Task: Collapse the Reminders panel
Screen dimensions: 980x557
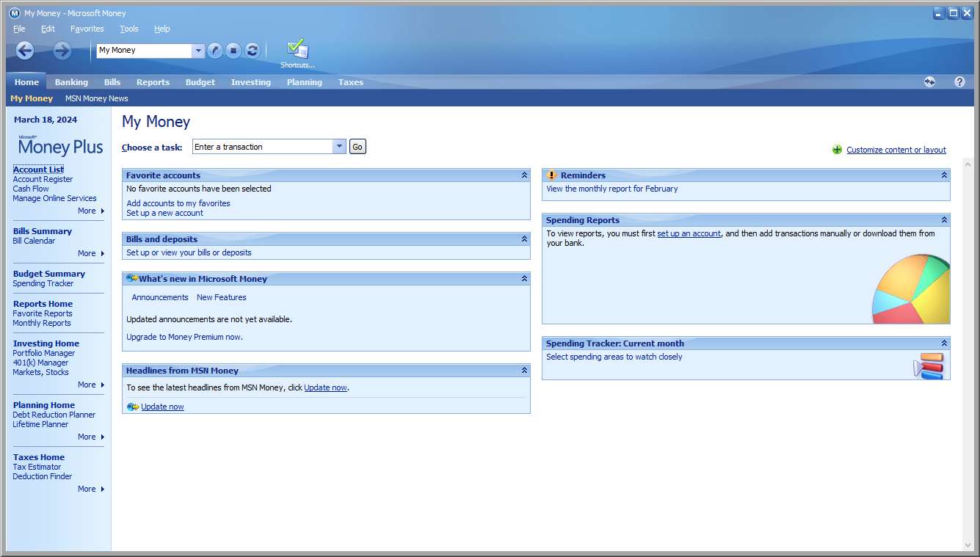Action: [944, 175]
